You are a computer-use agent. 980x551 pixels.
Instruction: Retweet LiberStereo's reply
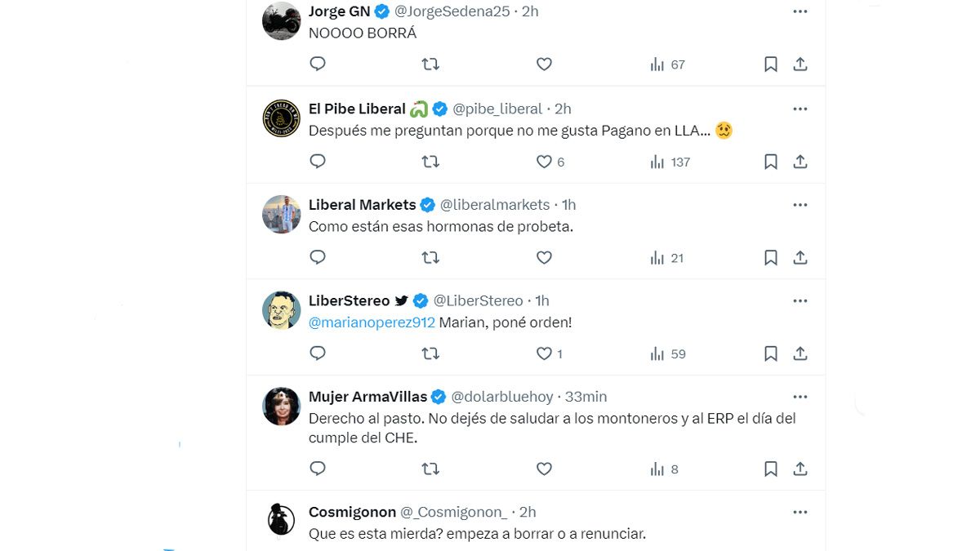[430, 353]
